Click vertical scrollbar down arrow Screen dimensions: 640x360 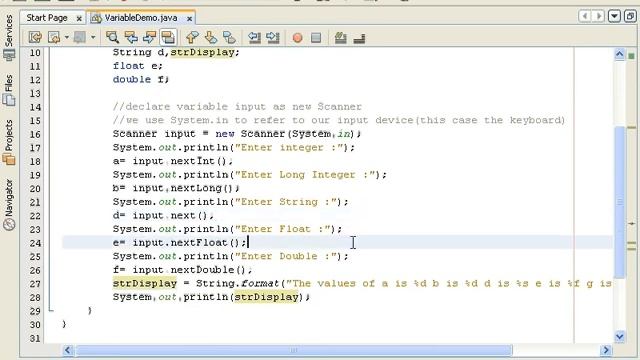620,336
